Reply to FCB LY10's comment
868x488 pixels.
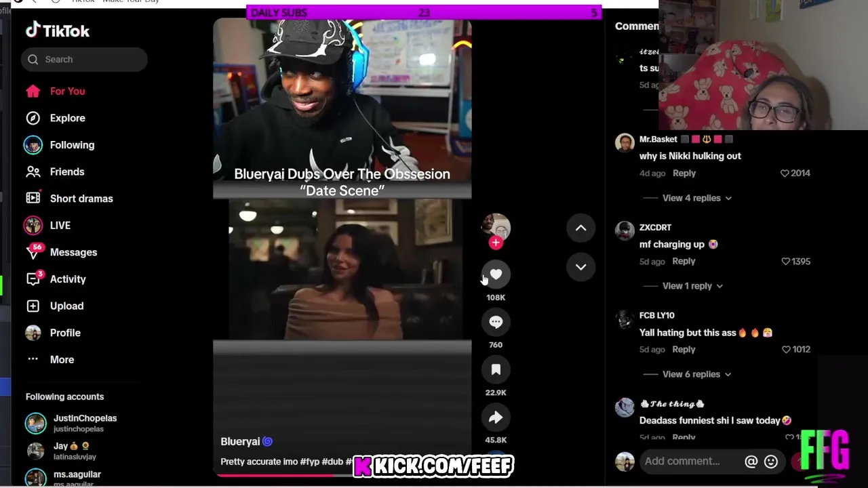[x=684, y=350]
